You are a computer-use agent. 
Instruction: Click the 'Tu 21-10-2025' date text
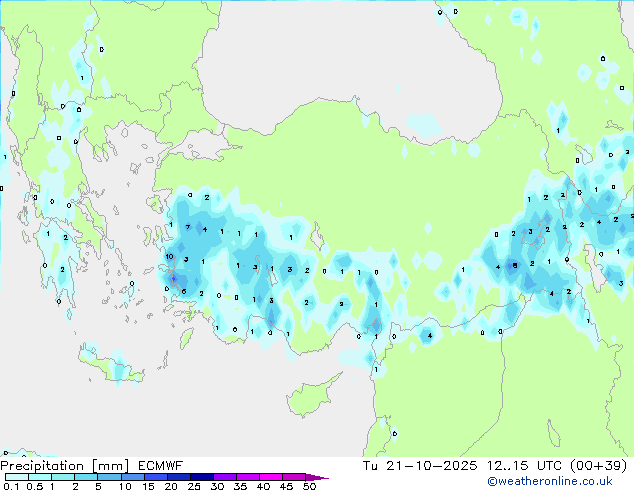420,466
